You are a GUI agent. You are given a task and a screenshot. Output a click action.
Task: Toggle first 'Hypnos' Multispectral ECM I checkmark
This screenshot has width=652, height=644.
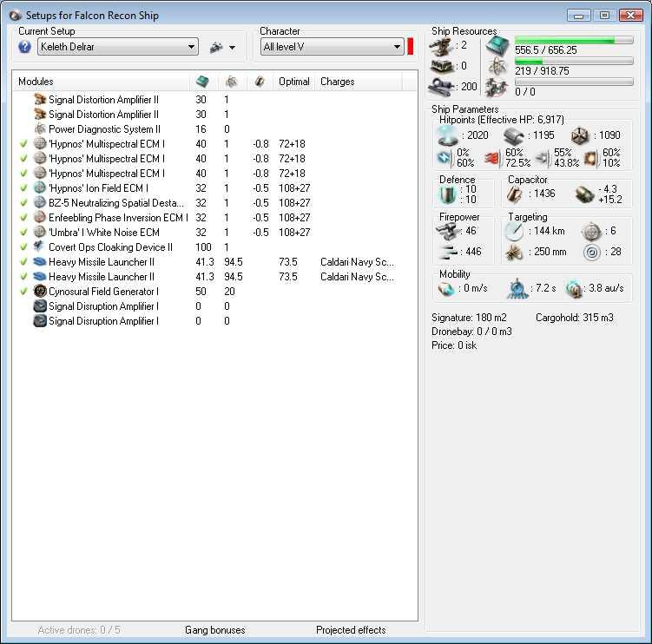pos(23,144)
